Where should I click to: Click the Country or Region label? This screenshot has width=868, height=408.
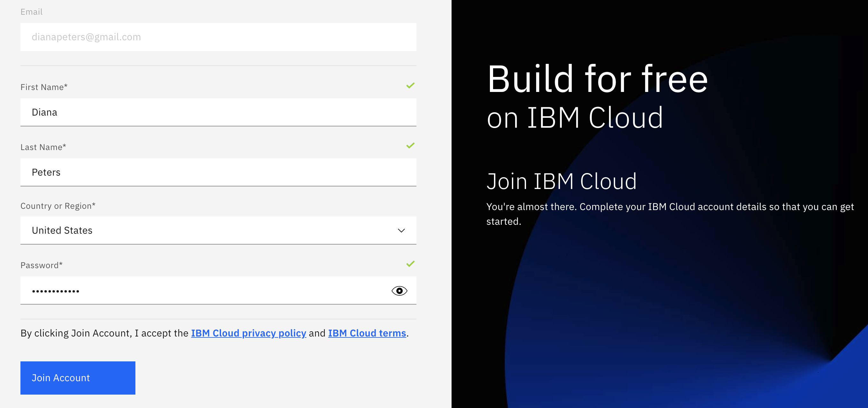coord(58,206)
